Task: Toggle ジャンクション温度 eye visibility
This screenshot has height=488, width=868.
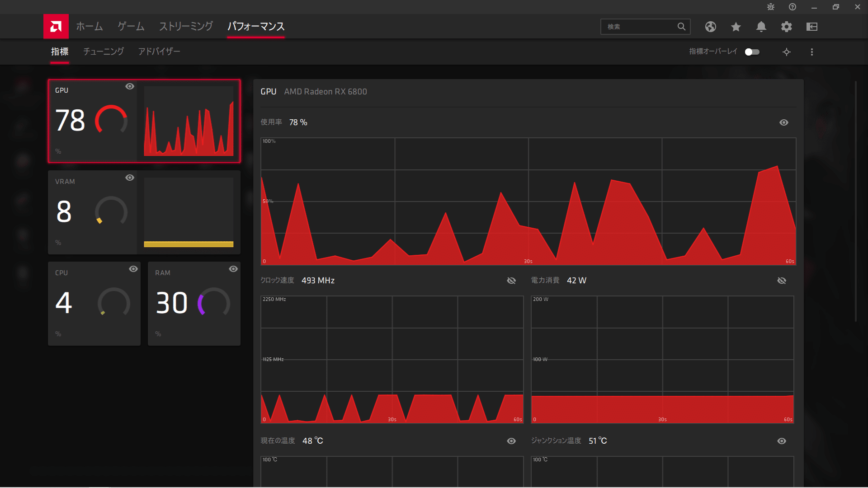Action: pos(782,441)
